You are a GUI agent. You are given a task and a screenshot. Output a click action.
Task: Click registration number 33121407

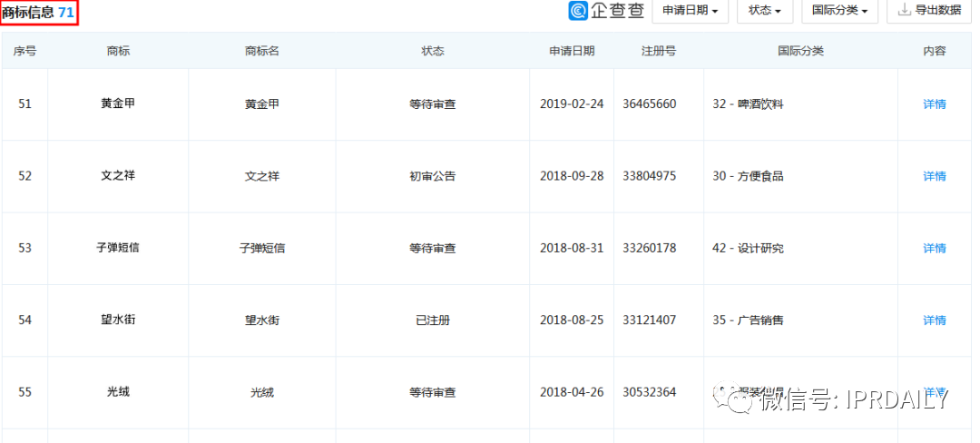click(x=650, y=320)
